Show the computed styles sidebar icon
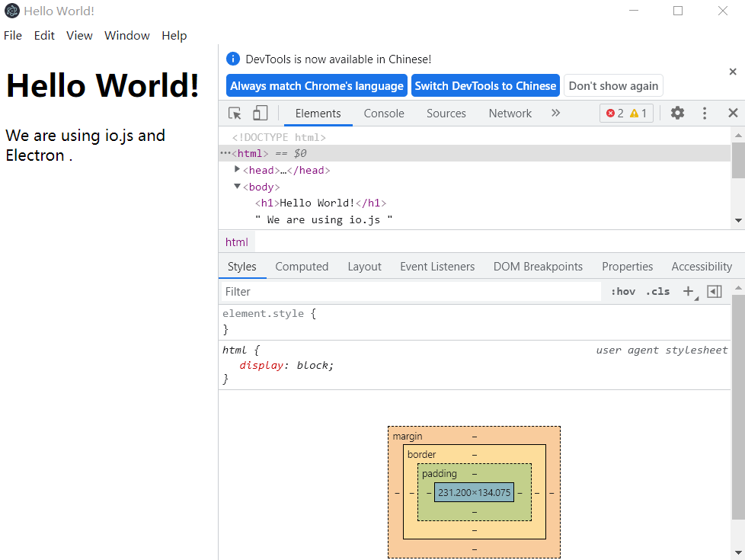Image resolution: width=745 pixels, height=560 pixels. (x=715, y=291)
